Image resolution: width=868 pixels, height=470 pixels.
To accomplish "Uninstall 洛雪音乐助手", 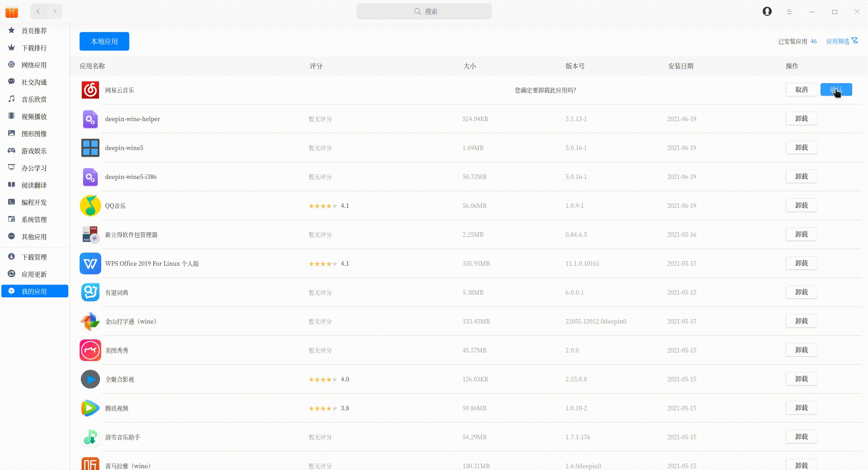I will [802, 437].
